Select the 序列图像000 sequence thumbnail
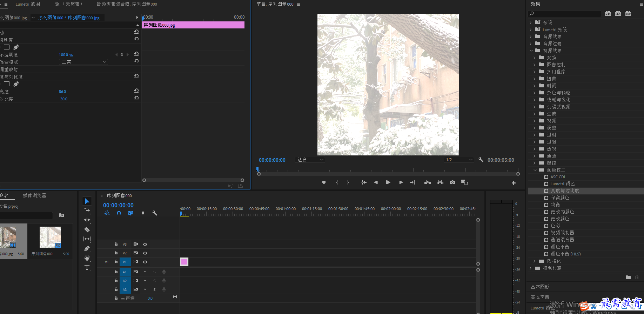 [x=50, y=237]
